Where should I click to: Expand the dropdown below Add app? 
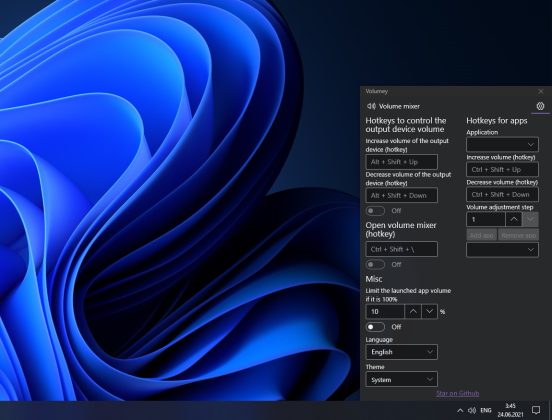click(x=502, y=250)
